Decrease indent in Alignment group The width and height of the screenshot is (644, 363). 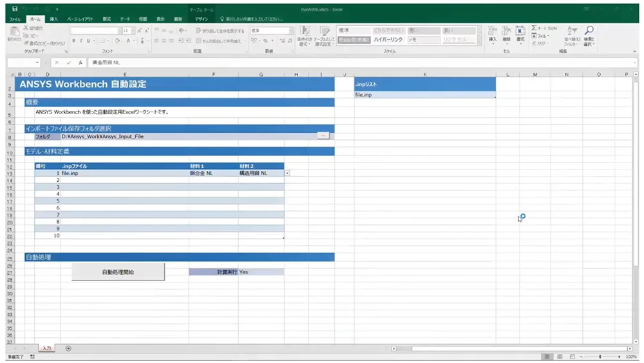[x=181, y=41]
